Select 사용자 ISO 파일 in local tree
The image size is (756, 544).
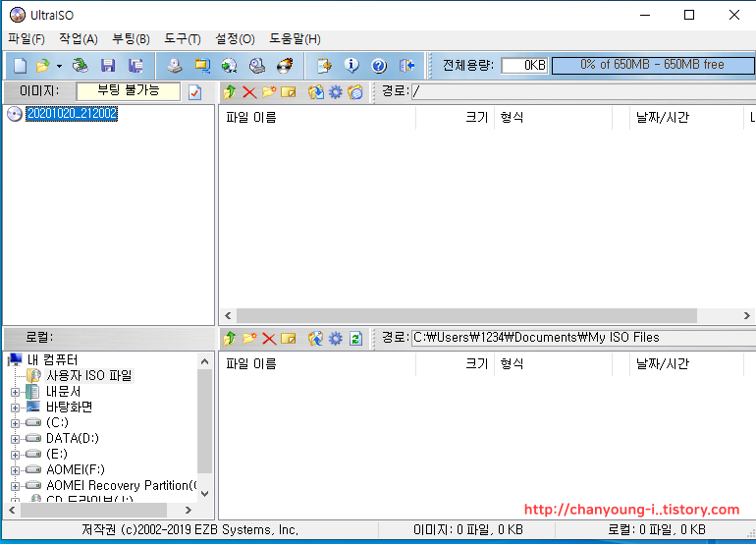[89, 375]
